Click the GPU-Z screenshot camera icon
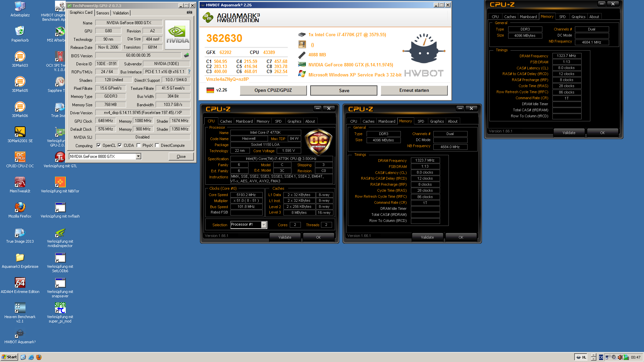 190,12
